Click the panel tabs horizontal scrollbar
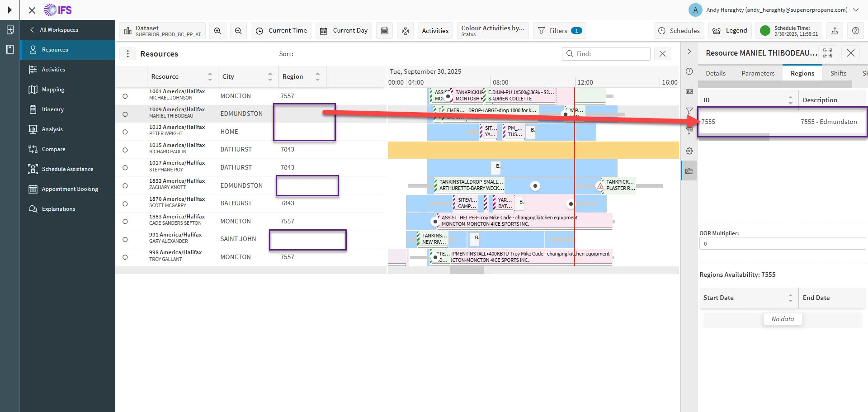Viewport: 868px width, 412px height. pos(775,85)
